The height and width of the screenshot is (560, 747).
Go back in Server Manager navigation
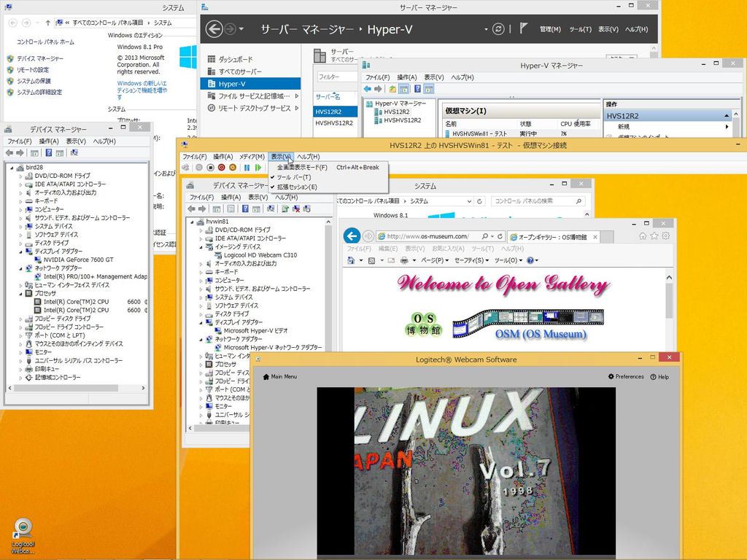[214, 29]
